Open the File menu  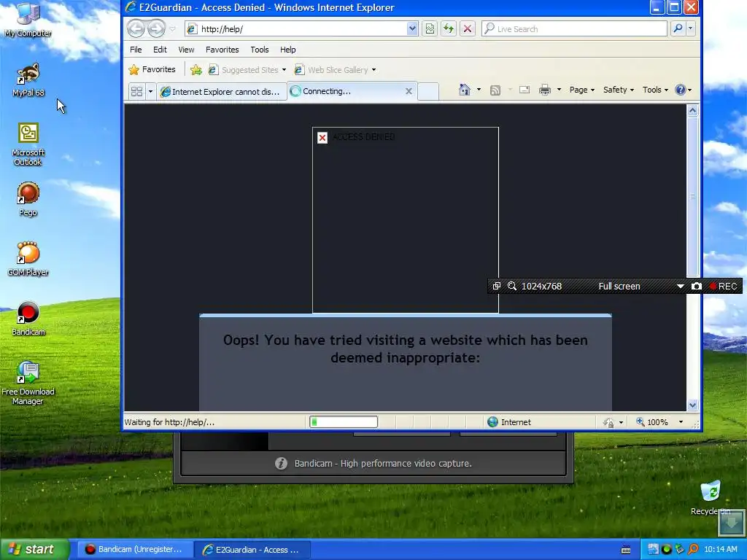136,50
